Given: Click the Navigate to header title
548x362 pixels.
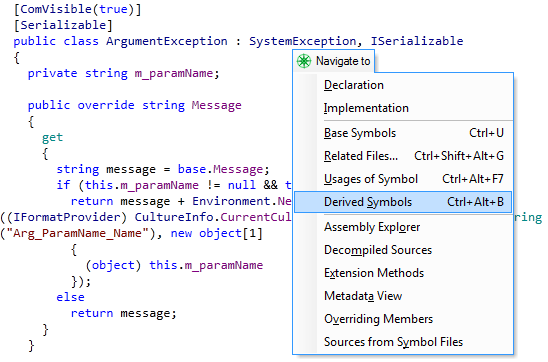Looking at the screenshot, I should [x=343, y=61].
